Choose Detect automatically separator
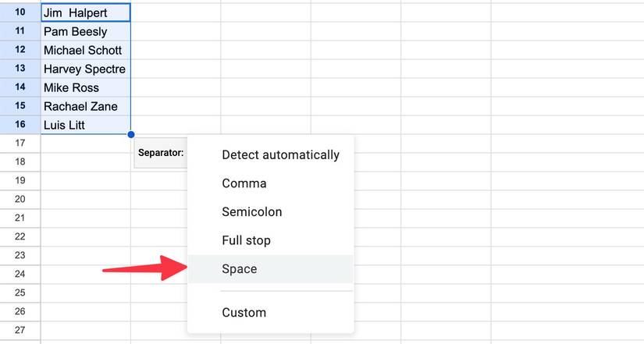 click(280, 155)
